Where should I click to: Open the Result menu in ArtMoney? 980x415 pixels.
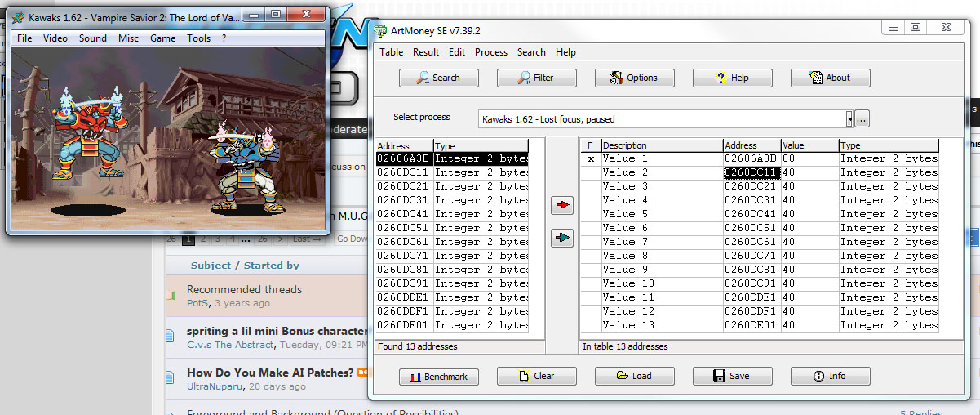point(426,52)
